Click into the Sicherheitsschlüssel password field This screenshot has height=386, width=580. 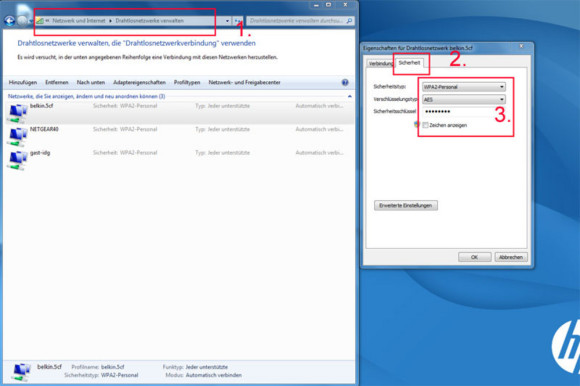[x=464, y=111]
